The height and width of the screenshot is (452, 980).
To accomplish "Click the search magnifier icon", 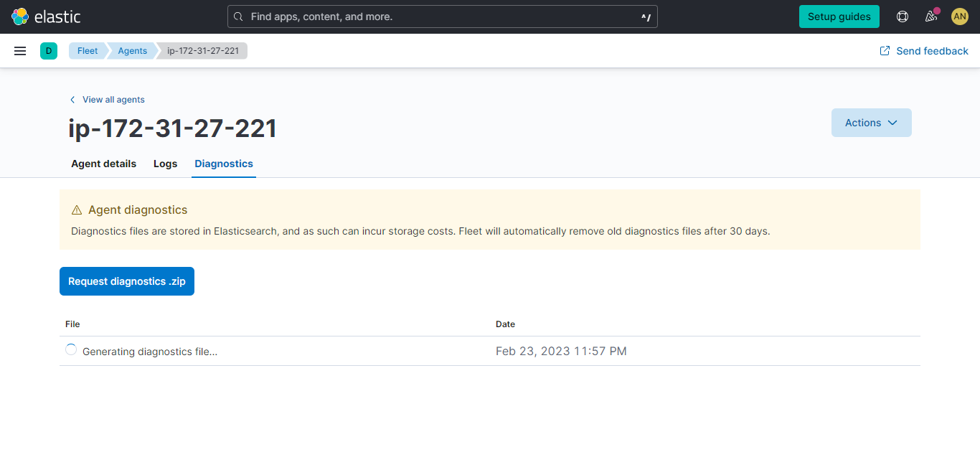I will point(237,16).
